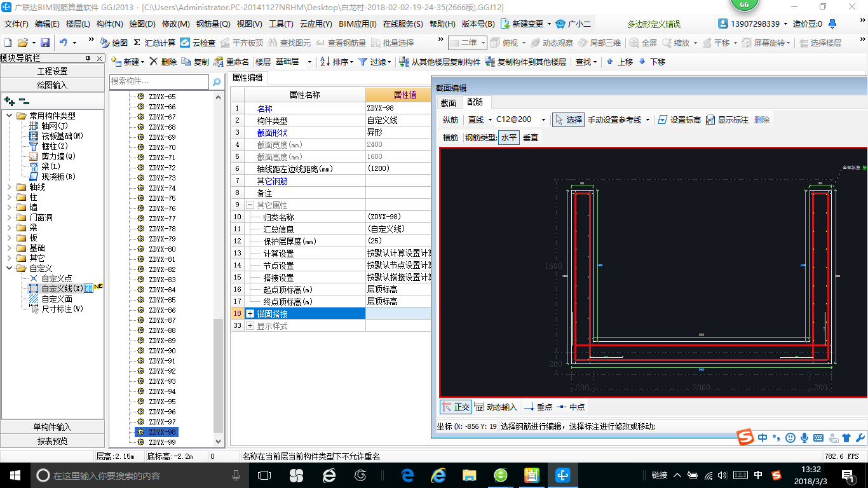Select 中点 snap option
The width and height of the screenshot is (868, 488).
tap(571, 407)
